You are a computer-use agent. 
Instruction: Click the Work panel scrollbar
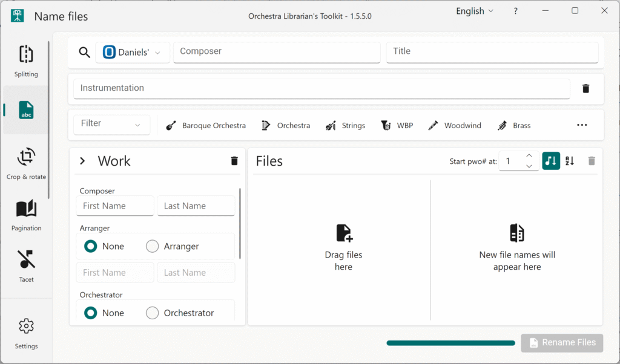[240, 224]
